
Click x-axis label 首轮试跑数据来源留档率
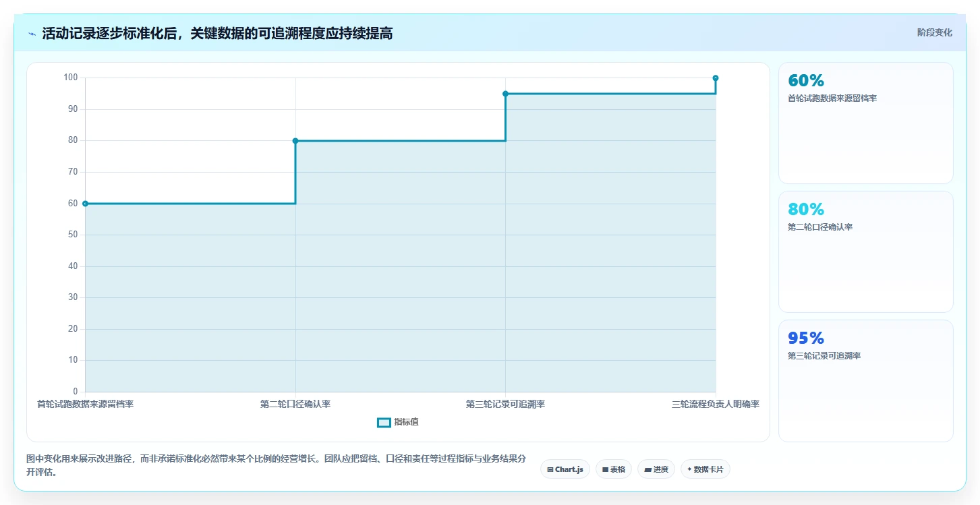pyautogui.click(x=85, y=405)
